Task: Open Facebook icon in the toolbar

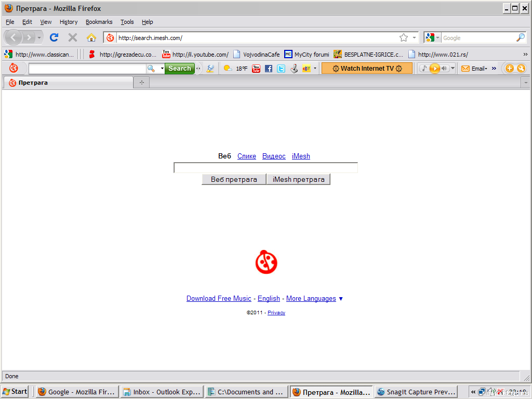Action: pos(269,69)
